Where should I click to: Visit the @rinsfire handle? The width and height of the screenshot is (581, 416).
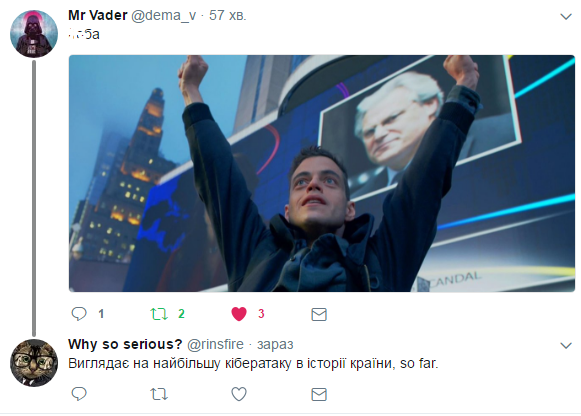point(215,345)
